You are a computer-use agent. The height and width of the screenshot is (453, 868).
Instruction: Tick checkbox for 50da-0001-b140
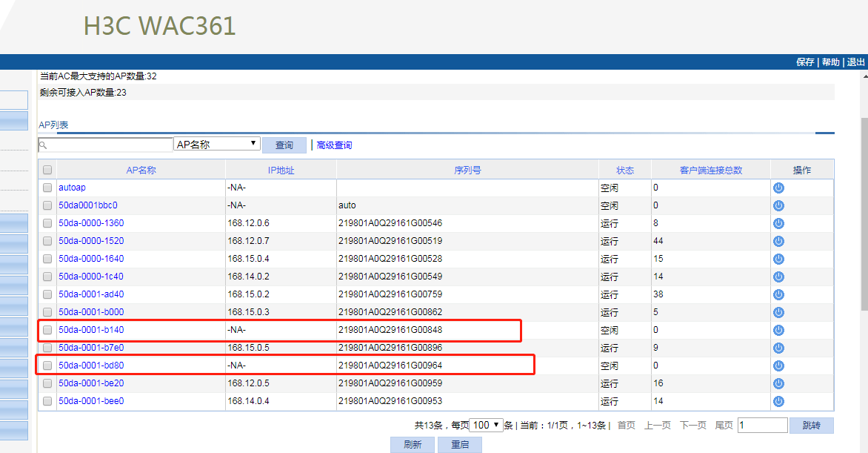(x=47, y=330)
